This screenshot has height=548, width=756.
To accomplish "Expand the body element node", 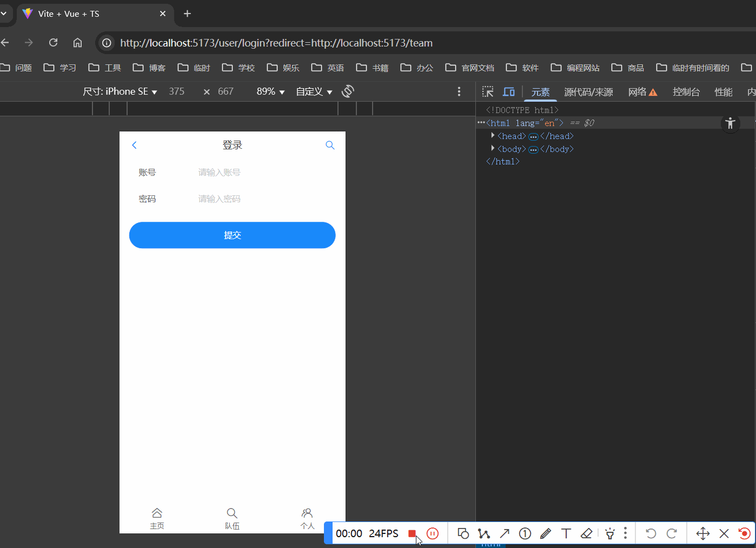I will tap(493, 149).
